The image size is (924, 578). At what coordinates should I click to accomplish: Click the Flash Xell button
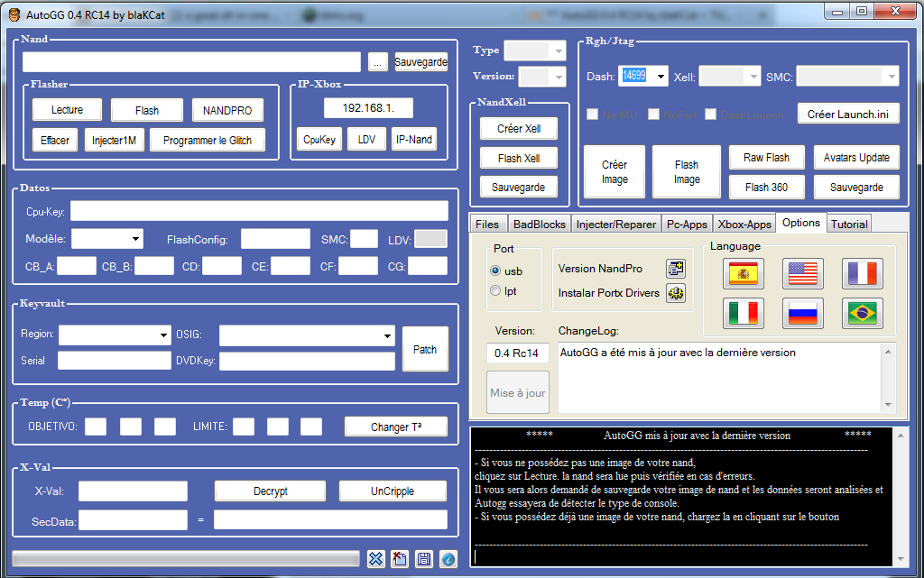[x=519, y=158]
